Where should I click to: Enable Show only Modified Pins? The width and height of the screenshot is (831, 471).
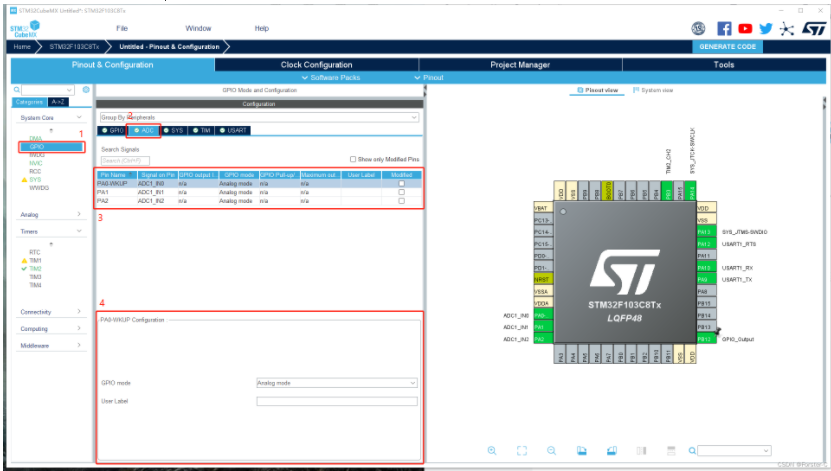click(353, 159)
